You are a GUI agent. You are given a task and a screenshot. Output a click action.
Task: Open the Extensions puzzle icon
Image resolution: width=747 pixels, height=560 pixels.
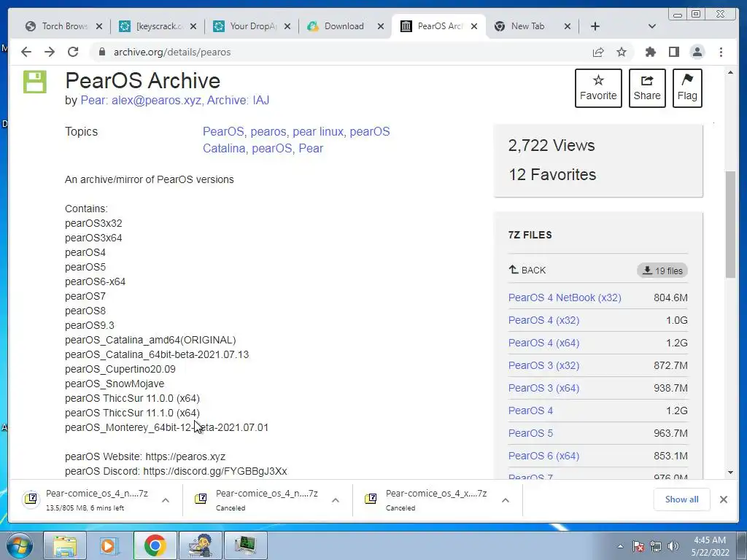pyautogui.click(x=650, y=52)
